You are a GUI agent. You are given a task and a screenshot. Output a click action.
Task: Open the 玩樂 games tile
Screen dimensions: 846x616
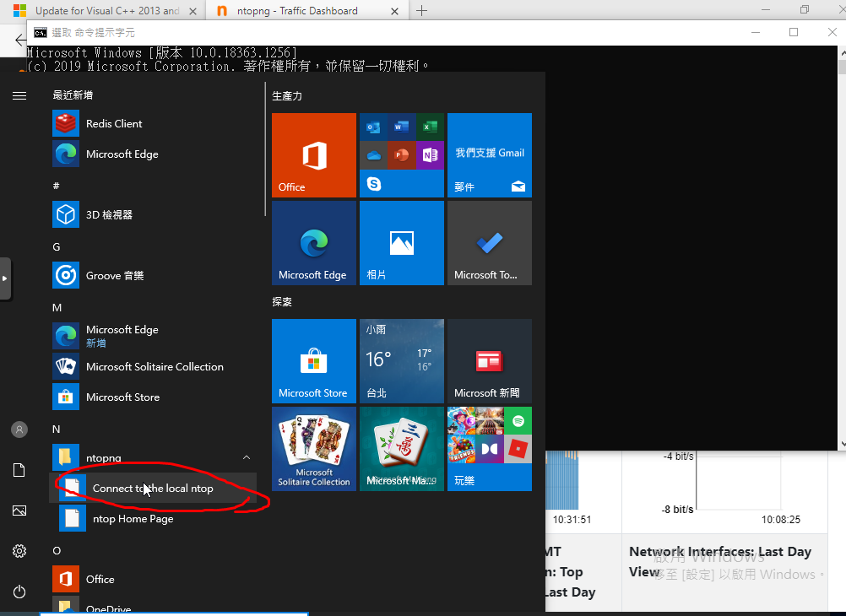click(x=490, y=449)
